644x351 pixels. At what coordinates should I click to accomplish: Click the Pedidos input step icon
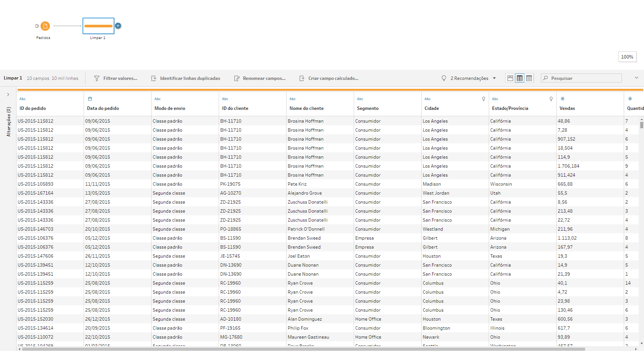(45, 26)
